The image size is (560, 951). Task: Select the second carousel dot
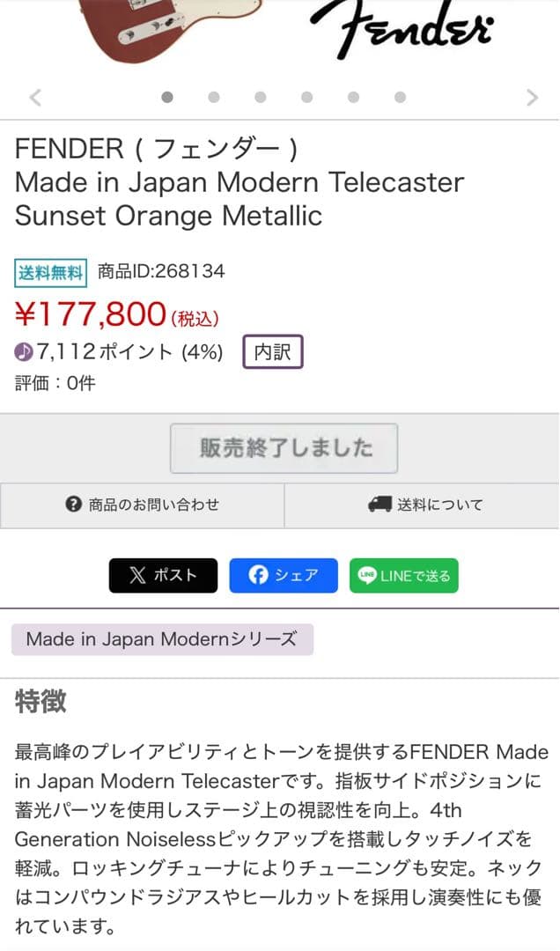point(213,98)
